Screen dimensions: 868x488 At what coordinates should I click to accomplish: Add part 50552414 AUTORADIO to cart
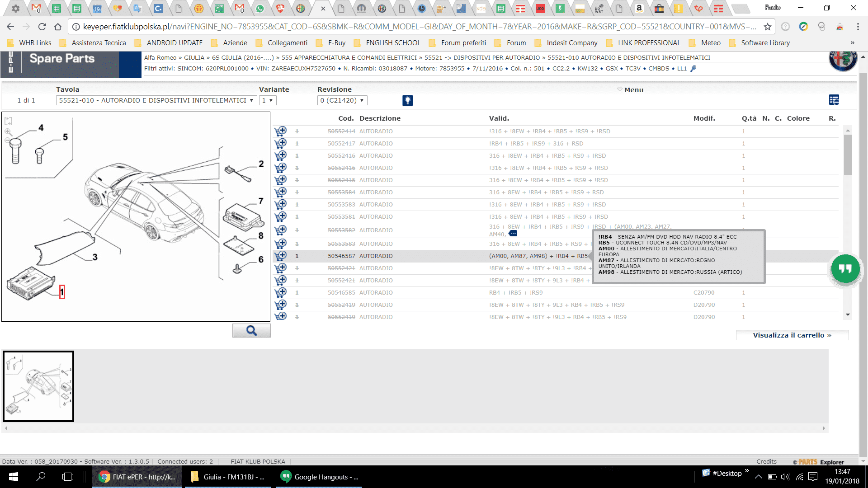pos(280,131)
